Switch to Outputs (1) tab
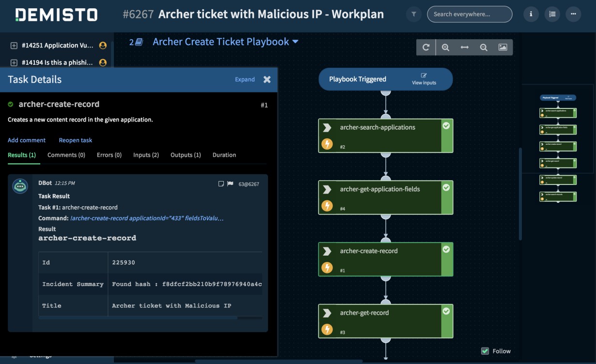Image resolution: width=596 pixels, height=364 pixels. 186,155
